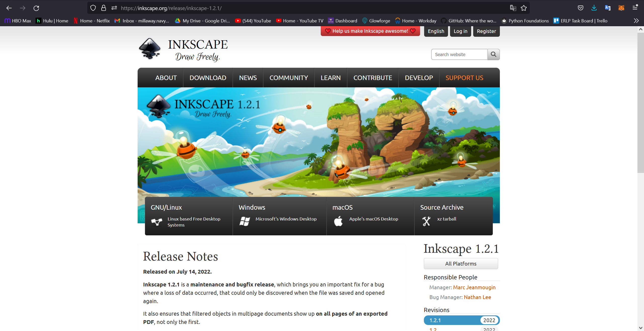Image resolution: width=644 pixels, height=331 pixels.
Task: Open the tracking protection shield icon
Action: point(93,8)
